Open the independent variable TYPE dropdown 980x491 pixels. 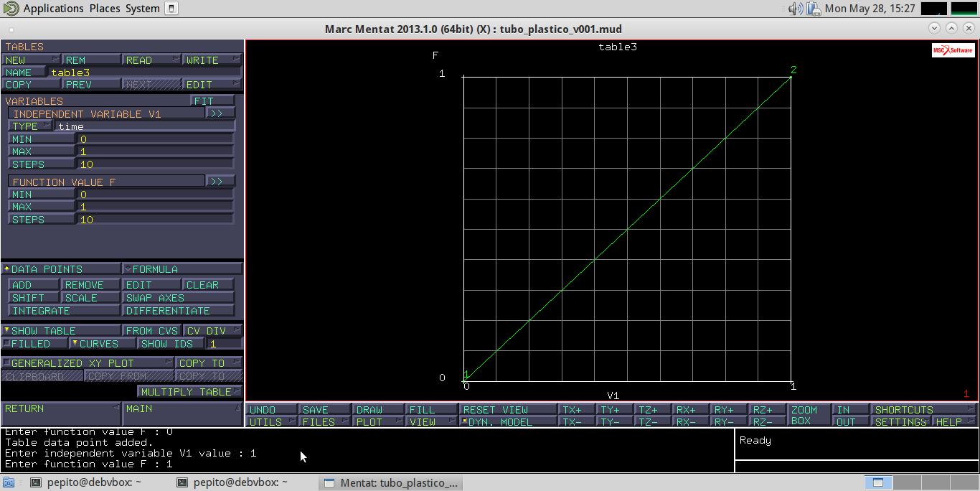[31, 126]
